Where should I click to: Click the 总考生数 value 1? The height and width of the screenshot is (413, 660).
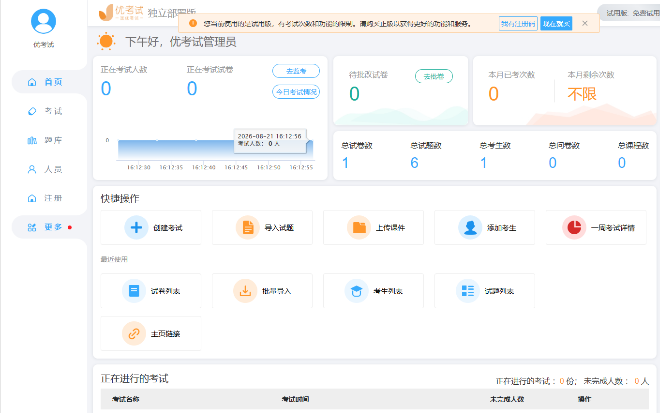click(484, 163)
